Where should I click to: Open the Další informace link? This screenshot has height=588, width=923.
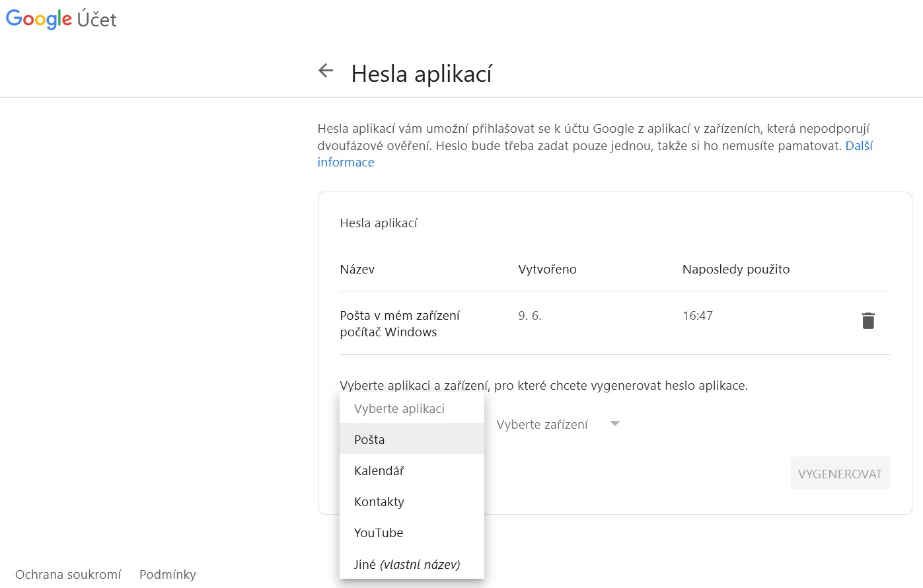859,145
